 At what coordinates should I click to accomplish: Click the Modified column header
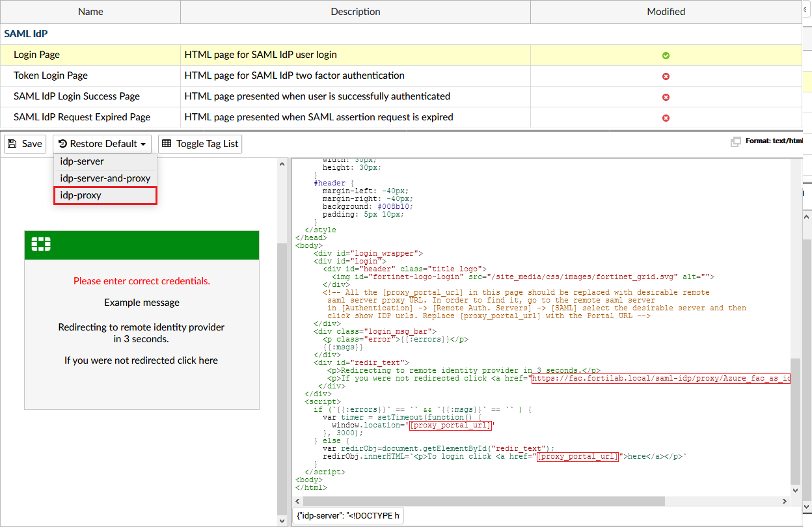(x=666, y=12)
